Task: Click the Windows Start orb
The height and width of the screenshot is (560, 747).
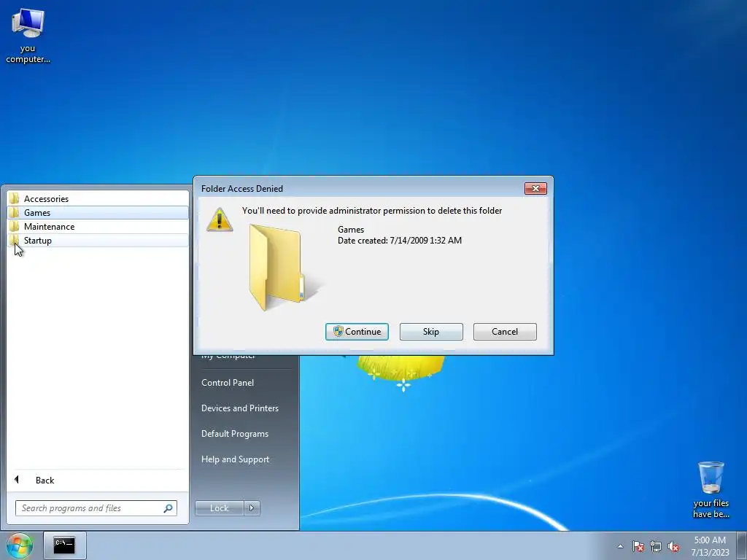Action: pyautogui.click(x=19, y=545)
